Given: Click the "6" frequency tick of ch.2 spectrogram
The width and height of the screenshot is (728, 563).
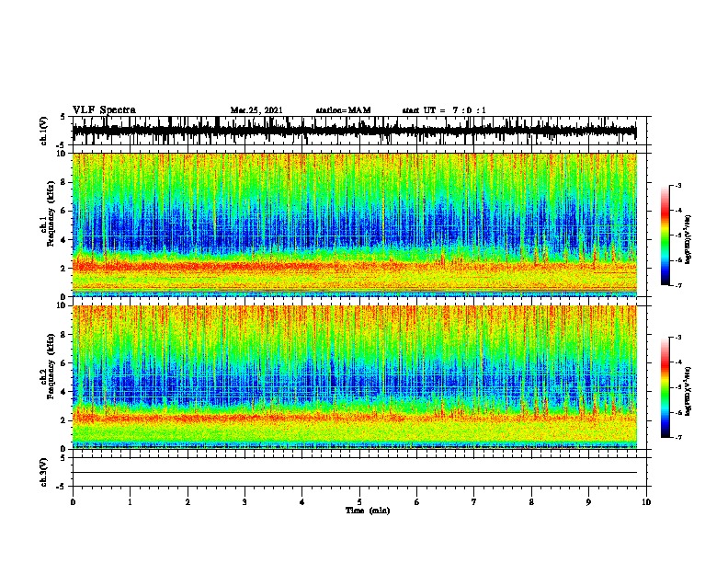Looking at the screenshot, I should (x=64, y=362).
